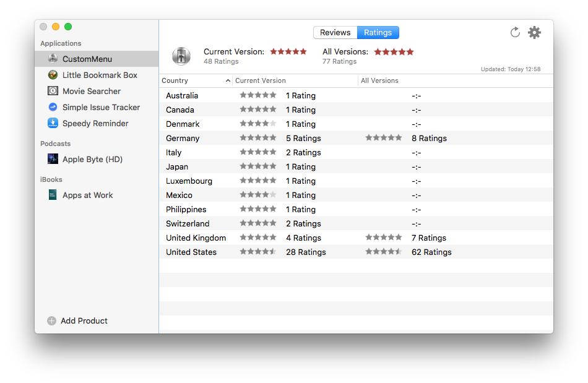Open settings via the gear icon
This screenshot has width=588, height=383.
(x=534, y=33)
